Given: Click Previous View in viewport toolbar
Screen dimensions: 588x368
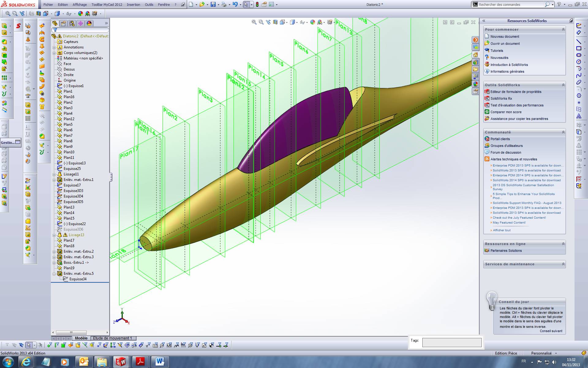Looking at the screenshot, I should 268,22.
